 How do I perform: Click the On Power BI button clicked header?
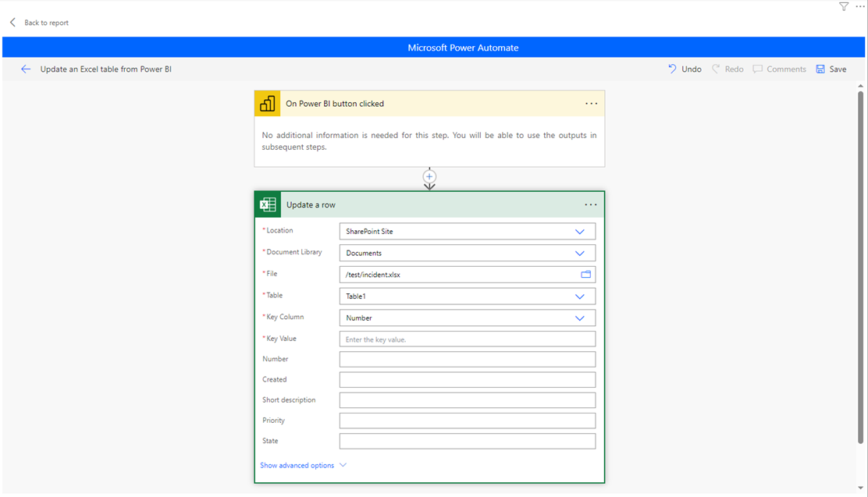[x=429, y=104]
